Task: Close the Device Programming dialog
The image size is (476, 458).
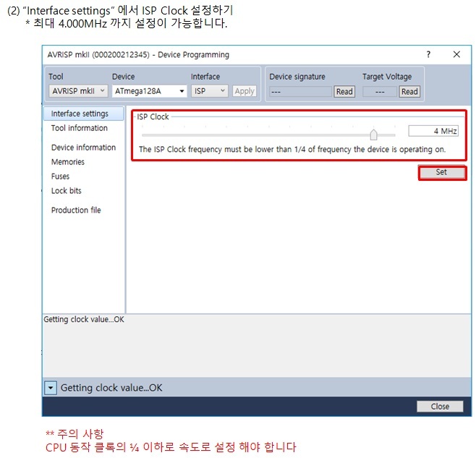Action: point(440,407)
